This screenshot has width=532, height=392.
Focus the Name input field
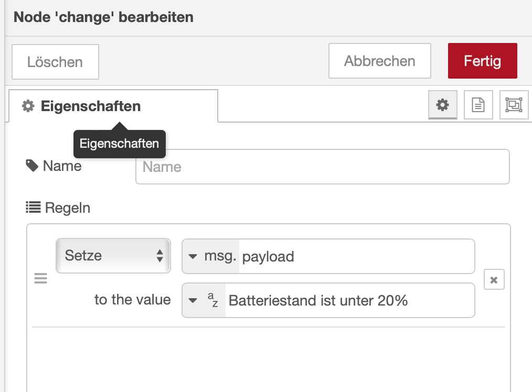(x=322, y=167)
